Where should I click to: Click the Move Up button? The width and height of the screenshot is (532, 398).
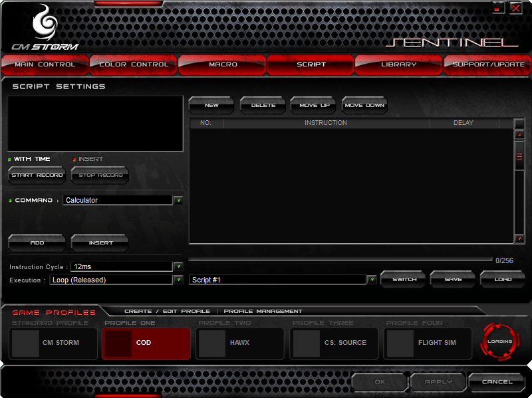[x=314, y=106]
